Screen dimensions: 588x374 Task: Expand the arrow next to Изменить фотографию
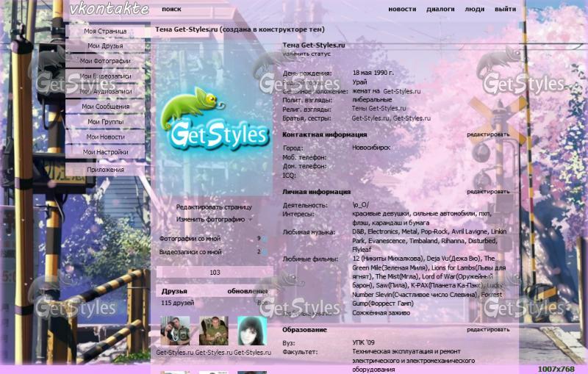click(x=251, y=220)
